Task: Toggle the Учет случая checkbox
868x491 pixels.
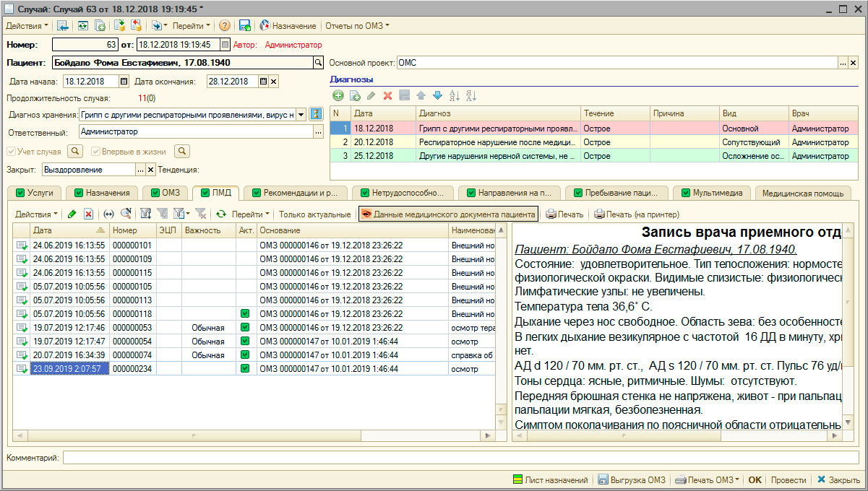Action: tap(11, 152)
